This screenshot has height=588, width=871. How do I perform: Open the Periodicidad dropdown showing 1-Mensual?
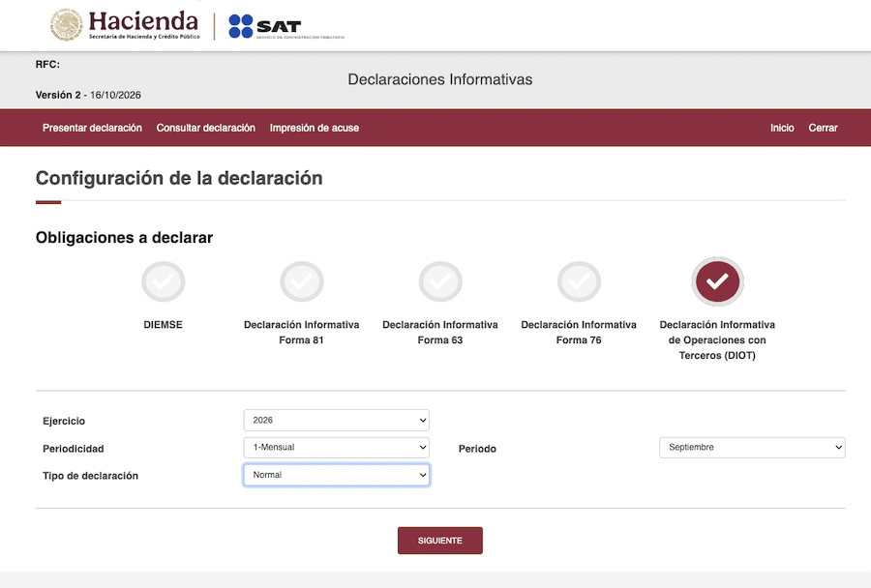coord(336,448)
